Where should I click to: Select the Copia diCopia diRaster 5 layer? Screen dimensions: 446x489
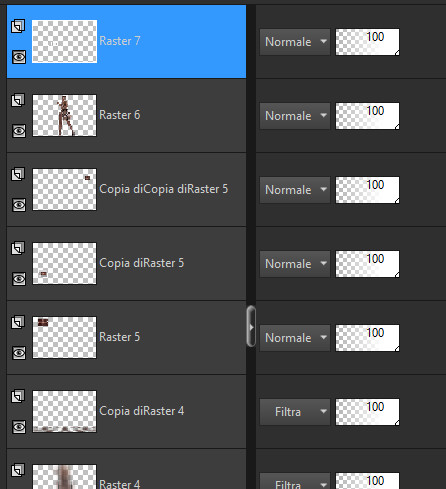click(x=163, y=189)
